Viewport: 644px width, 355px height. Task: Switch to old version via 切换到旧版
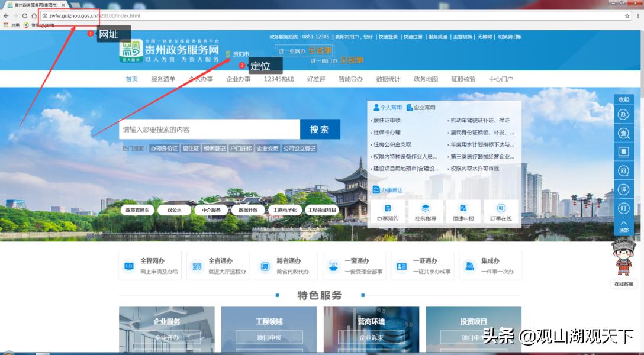pyautogui.click(x=510, y=37)
